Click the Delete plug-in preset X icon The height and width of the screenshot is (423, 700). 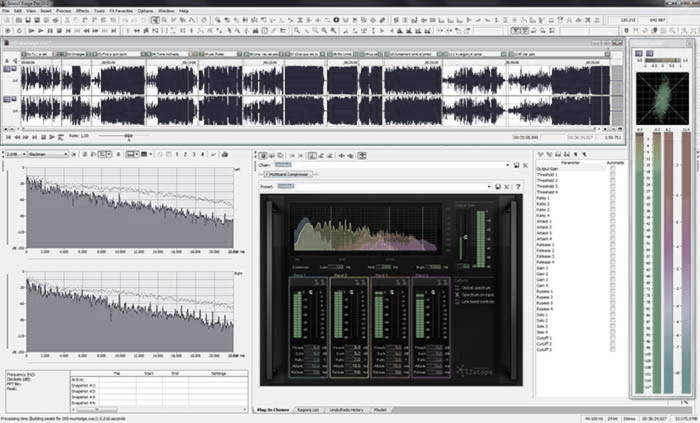click(507, 187)
